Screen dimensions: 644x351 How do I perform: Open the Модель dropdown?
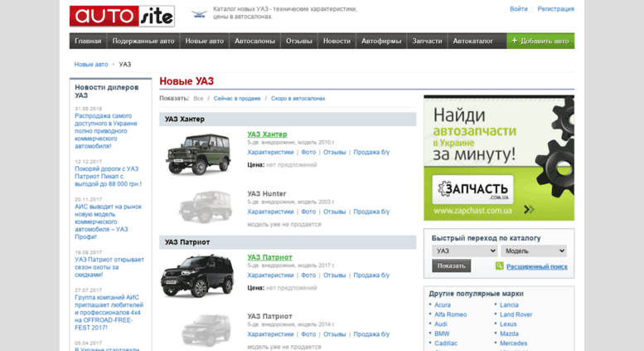(x=534, y=251)
